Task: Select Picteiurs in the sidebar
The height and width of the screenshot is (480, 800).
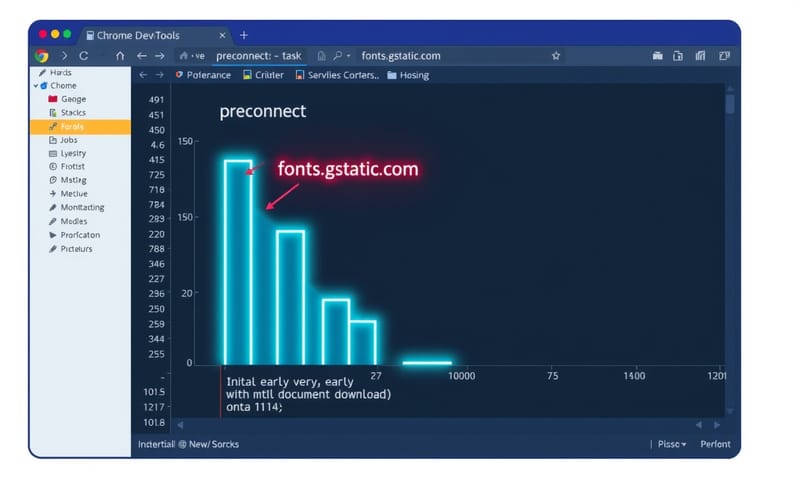Action: pyautogui.click(x=70, y=249)
